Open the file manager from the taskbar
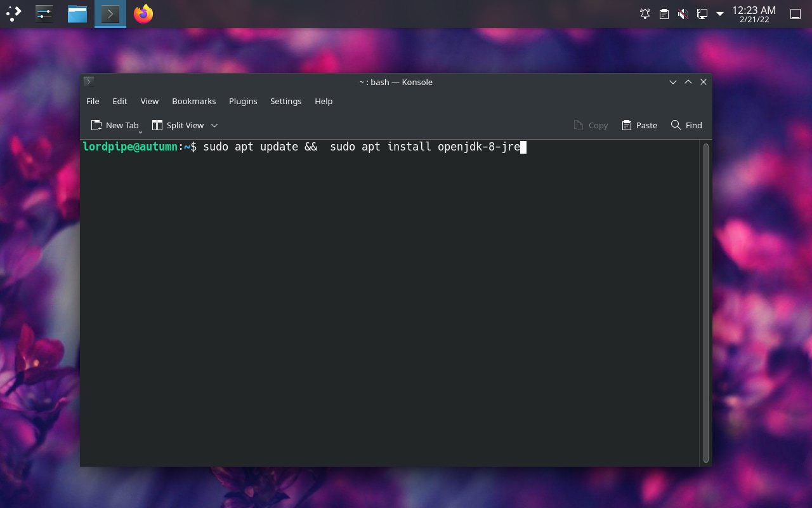 [77, 13]
